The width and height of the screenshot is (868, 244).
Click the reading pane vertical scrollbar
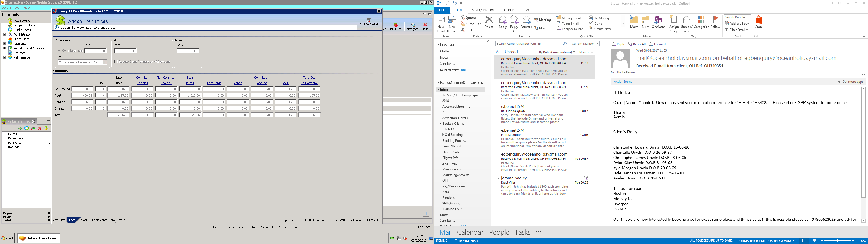863,155
